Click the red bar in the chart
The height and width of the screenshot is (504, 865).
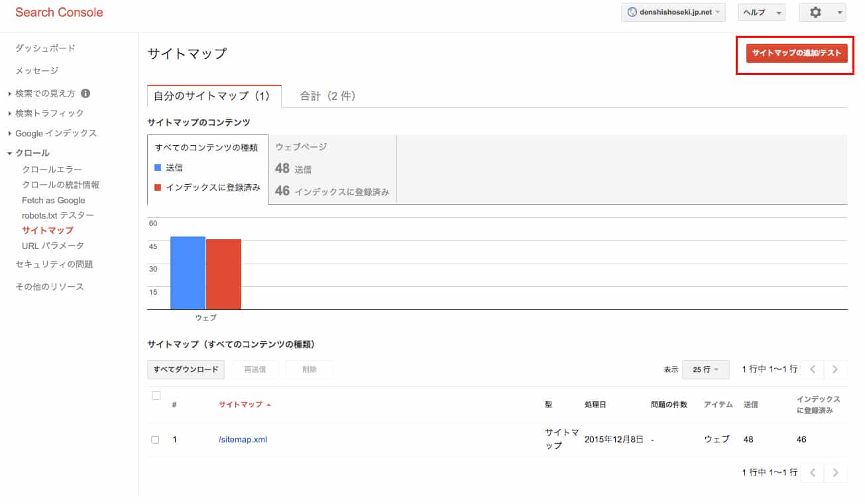tap(223, 274)
